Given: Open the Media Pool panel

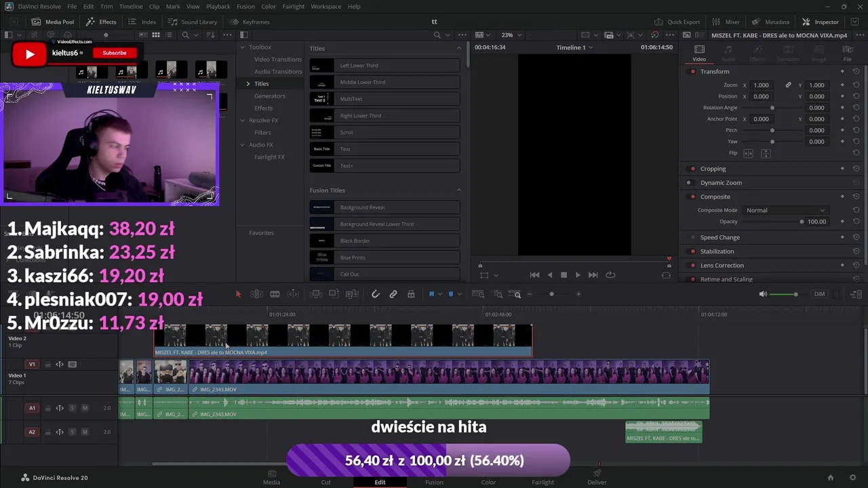Looking at the screenshot, I should click(x=52, y=22).
